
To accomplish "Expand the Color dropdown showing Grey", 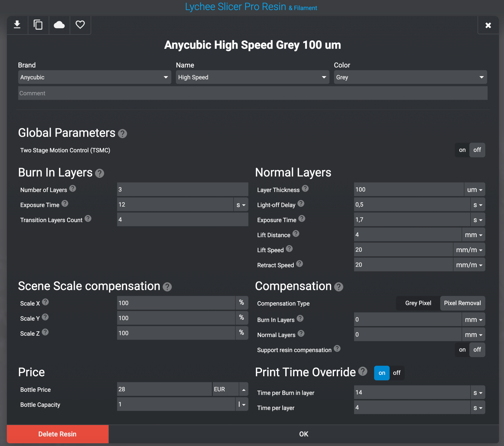I will [410, 77].
